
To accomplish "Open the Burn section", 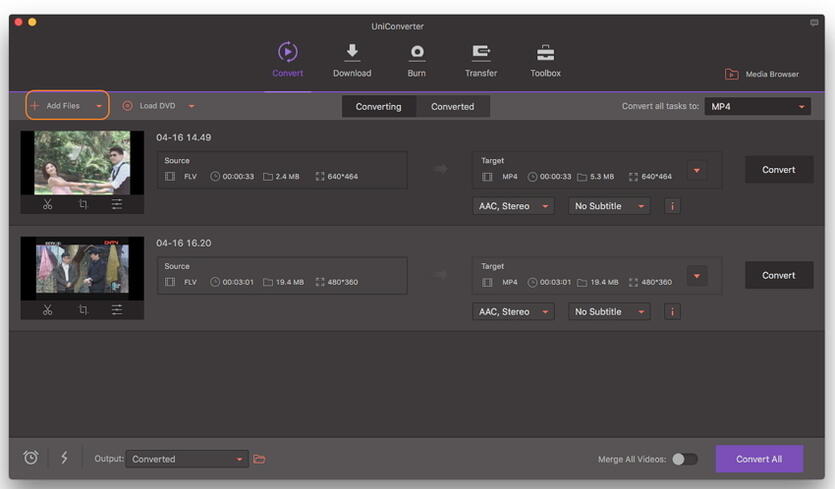I will [416, 60].
